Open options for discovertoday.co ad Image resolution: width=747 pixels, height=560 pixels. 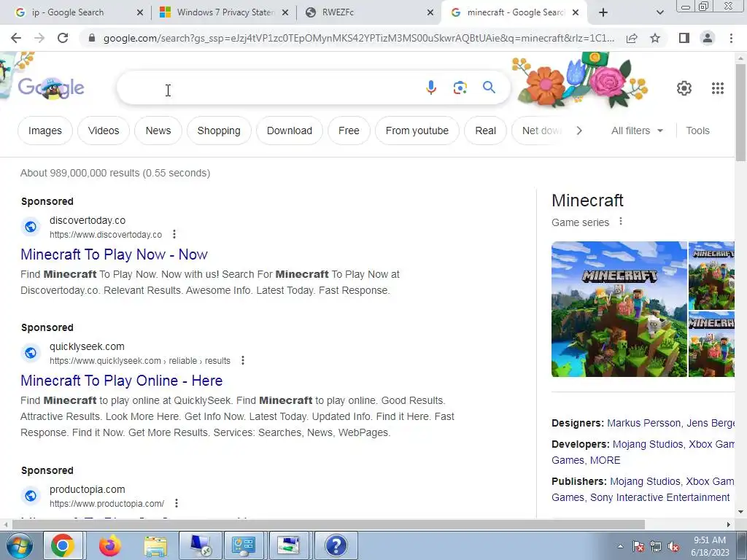click(174, 234)
